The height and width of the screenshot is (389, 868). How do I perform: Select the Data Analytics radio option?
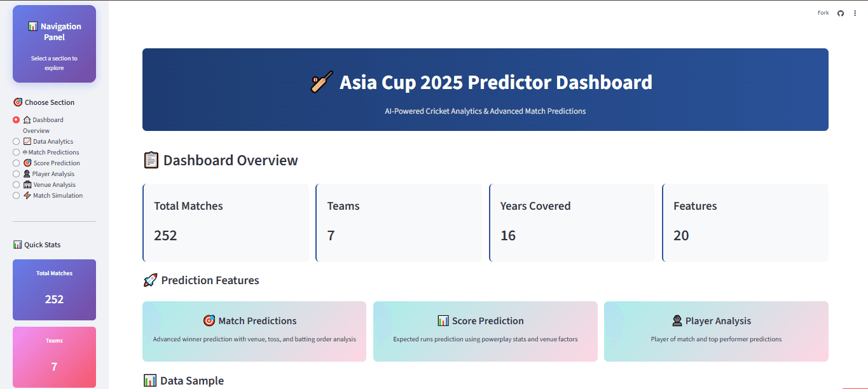click(x=15, y=141)
